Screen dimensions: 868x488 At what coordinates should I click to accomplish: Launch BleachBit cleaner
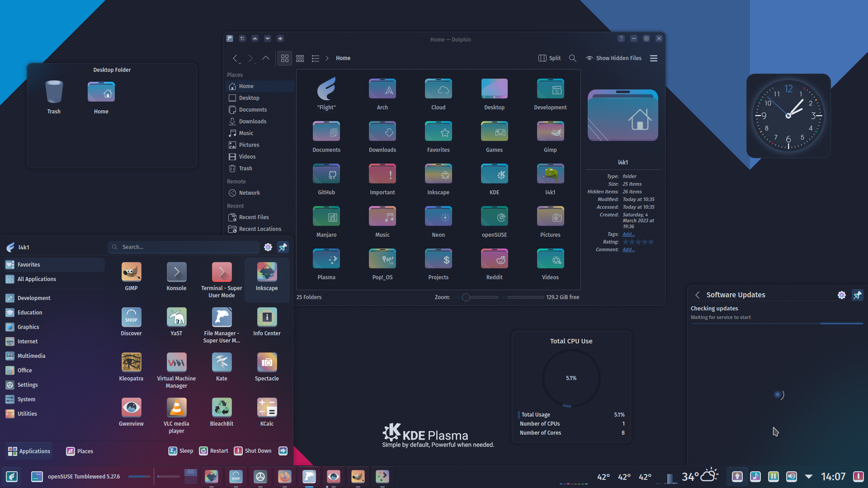(x=222, y=408)
